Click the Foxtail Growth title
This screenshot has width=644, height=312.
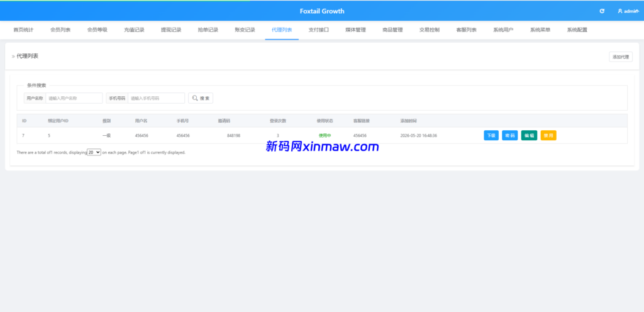pos(322,11)
